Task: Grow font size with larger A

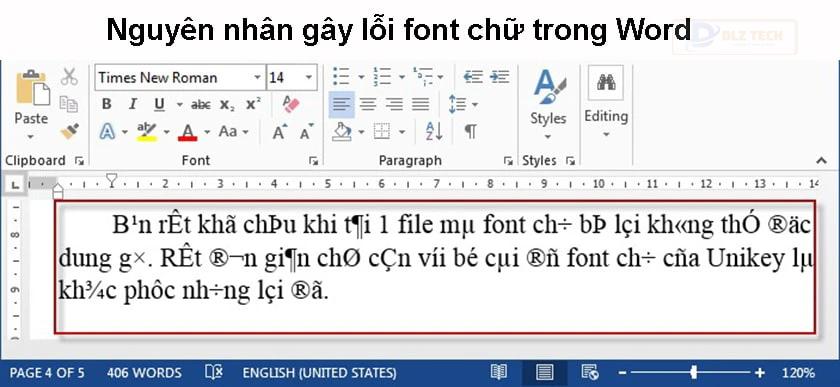Action: pos(280,132)
